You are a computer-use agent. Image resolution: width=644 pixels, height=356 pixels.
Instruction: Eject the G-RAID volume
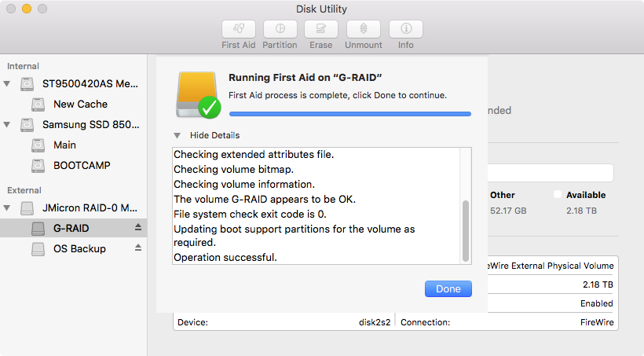tap(139, 228)
